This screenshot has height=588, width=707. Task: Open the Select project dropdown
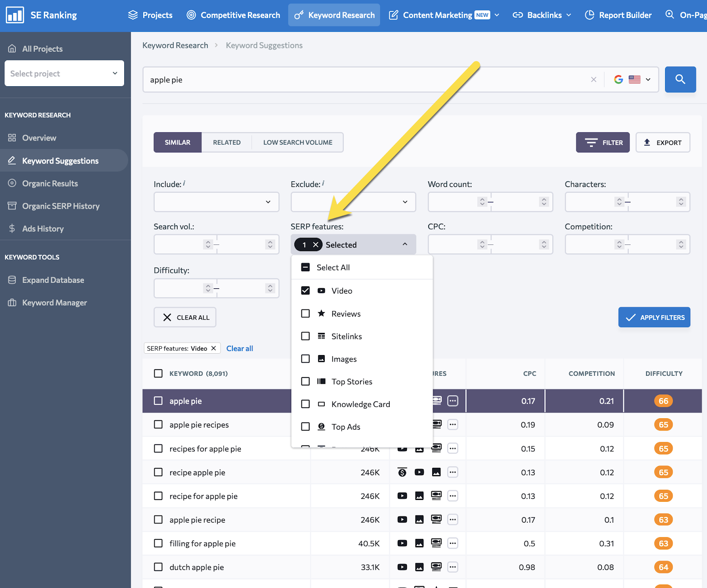tap(64, 73)
